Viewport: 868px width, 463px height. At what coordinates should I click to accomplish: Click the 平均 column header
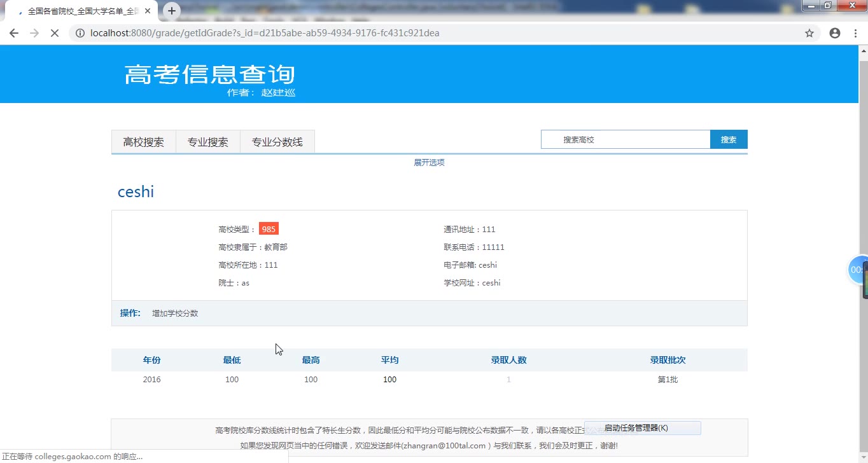point(389,360)
